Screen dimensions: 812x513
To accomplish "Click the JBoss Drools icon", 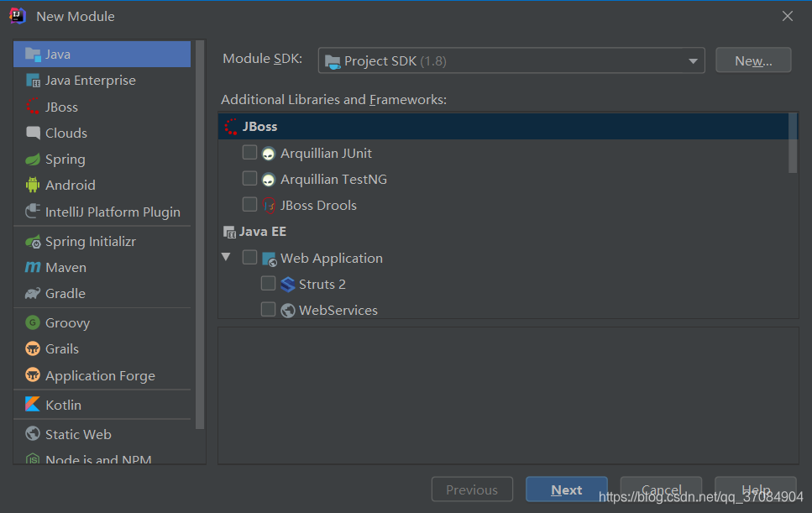I will pos(269,206).
